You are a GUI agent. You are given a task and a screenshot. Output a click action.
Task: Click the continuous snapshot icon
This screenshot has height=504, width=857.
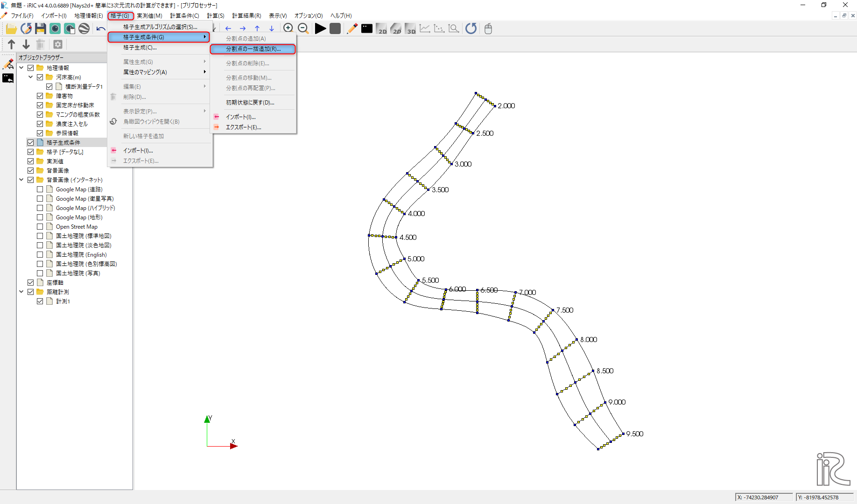(70, 29)
